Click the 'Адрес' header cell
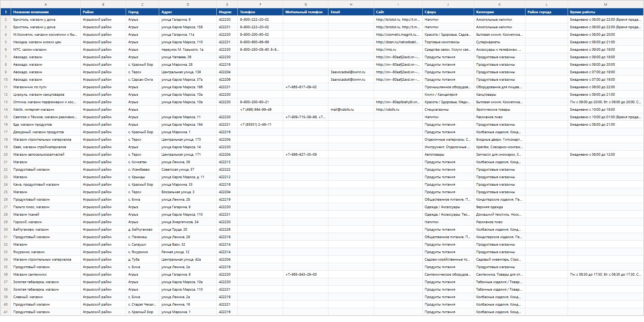 coord(188,12)
